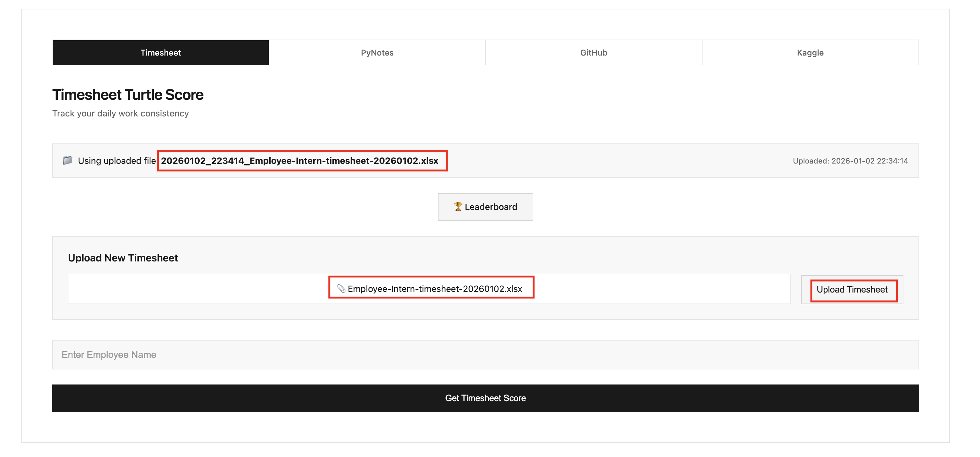Click Get Timesheet Score
The image size is (980, 457).
pos(485,398)
